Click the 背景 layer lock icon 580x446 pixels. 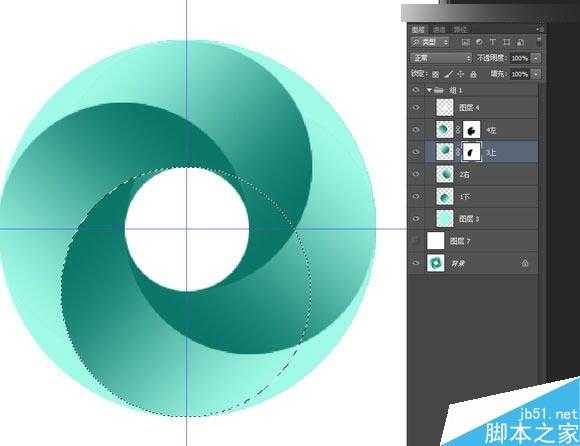[x=525, y=263]
